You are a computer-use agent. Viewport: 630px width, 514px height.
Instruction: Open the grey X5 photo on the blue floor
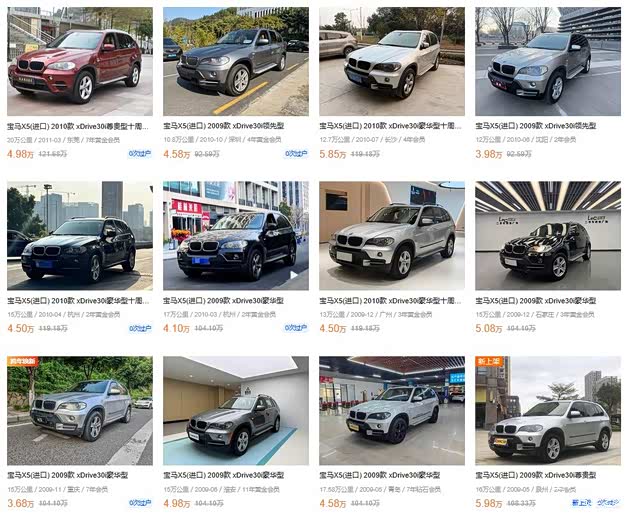(x=236, y=411)
